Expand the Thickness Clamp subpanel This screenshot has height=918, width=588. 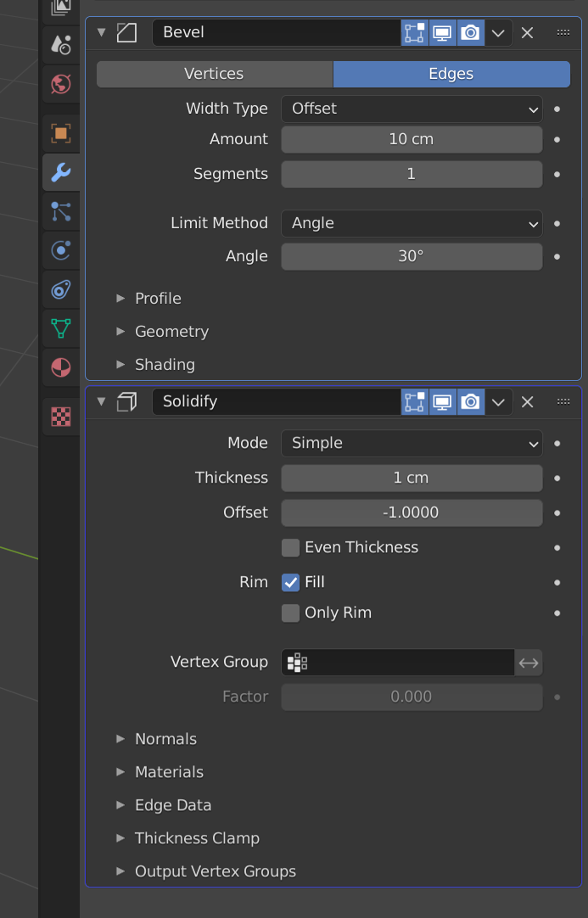188,837
